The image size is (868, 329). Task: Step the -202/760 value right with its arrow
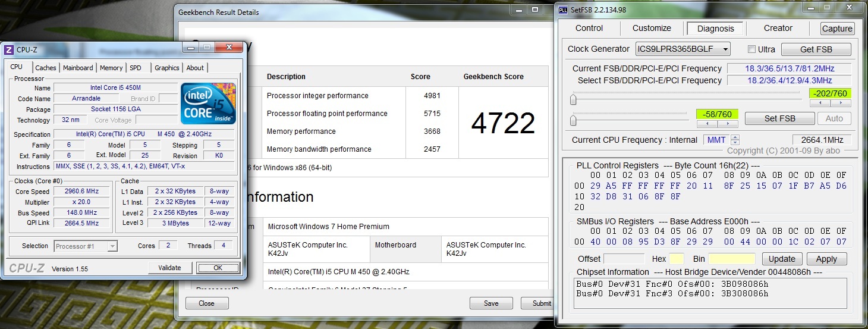point(841,103)
